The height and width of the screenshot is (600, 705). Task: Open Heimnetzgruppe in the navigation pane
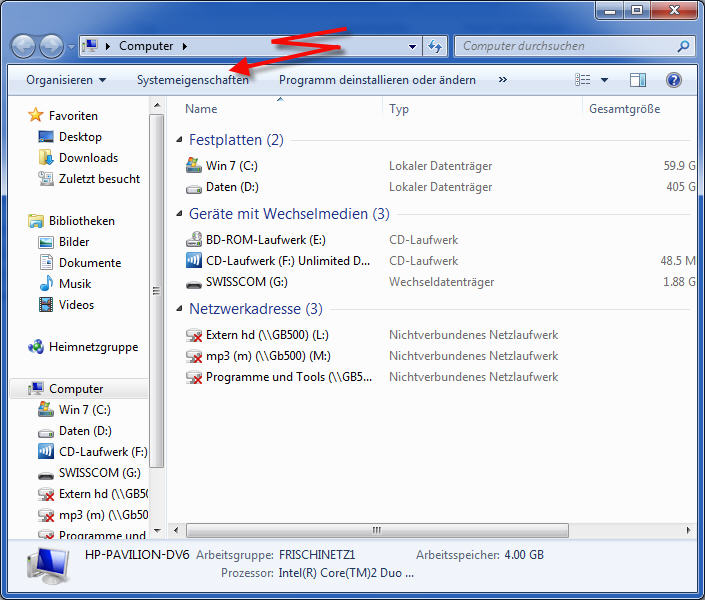tap(93, 347)
